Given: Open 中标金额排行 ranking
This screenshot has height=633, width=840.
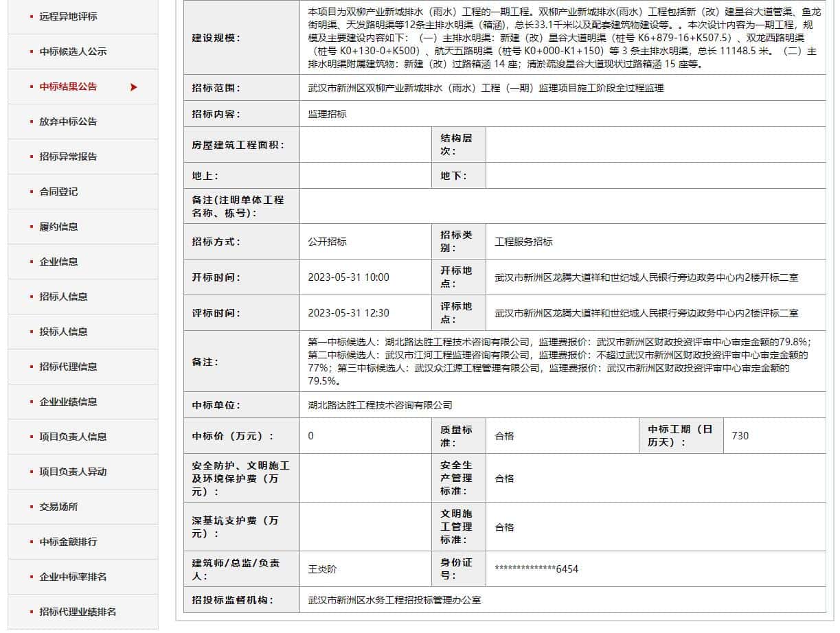Looking at the screenshot, I should (x=68, y=542).
